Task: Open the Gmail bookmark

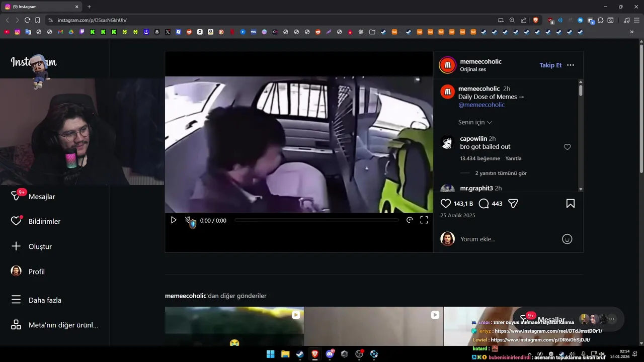Action: 60,32
